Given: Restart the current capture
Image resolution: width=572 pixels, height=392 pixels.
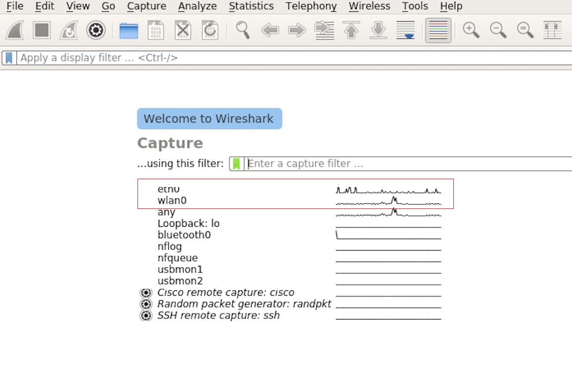Looking at the screenshot, I should point(69,30).
